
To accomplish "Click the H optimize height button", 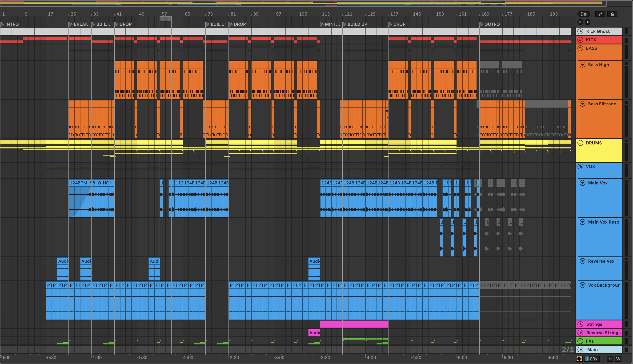I will tap(610, 359).
